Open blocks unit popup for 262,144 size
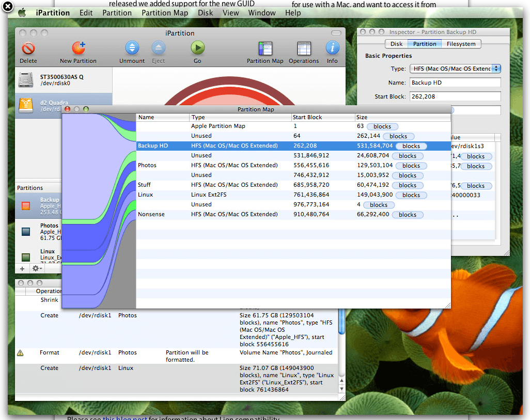The height and width of the screenshot is (420, 530). point(398,136)
